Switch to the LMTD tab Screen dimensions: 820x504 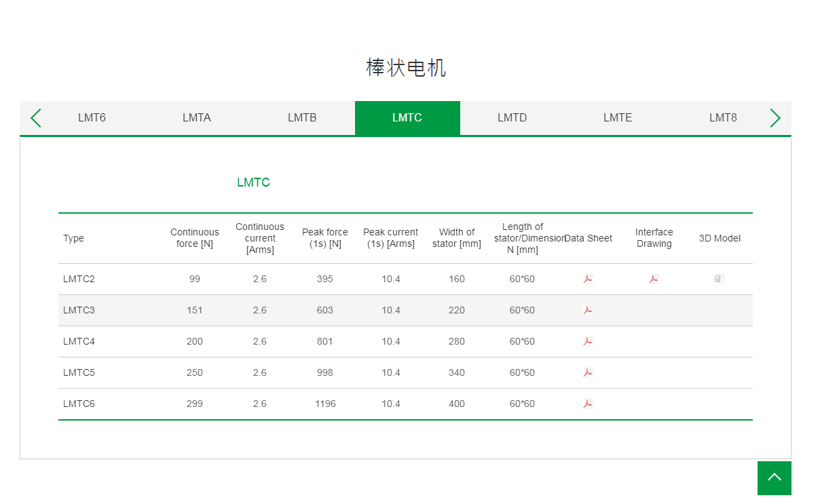pos(512,117)
